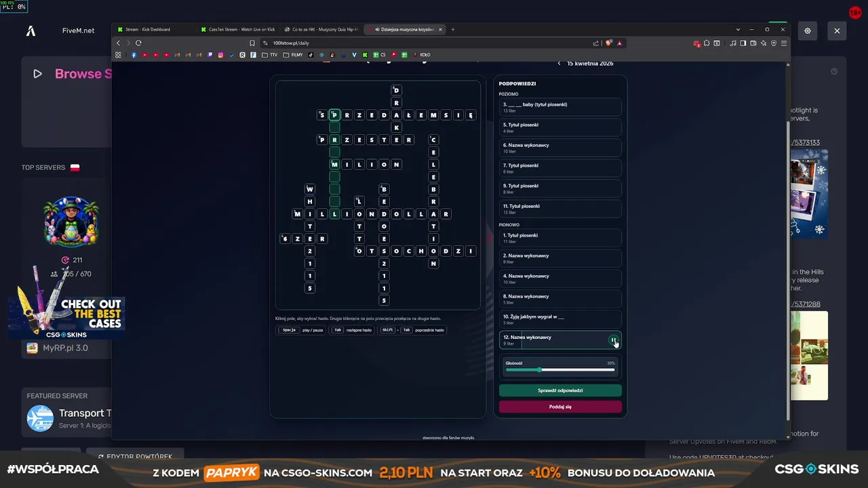
Task: Open MyRP.pl 3.0 server entry
Action: (66, 348)
